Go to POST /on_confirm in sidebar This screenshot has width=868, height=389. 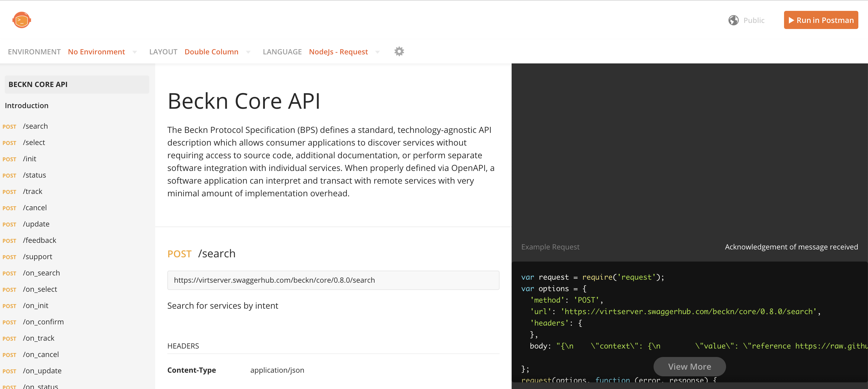pos(33,322)
